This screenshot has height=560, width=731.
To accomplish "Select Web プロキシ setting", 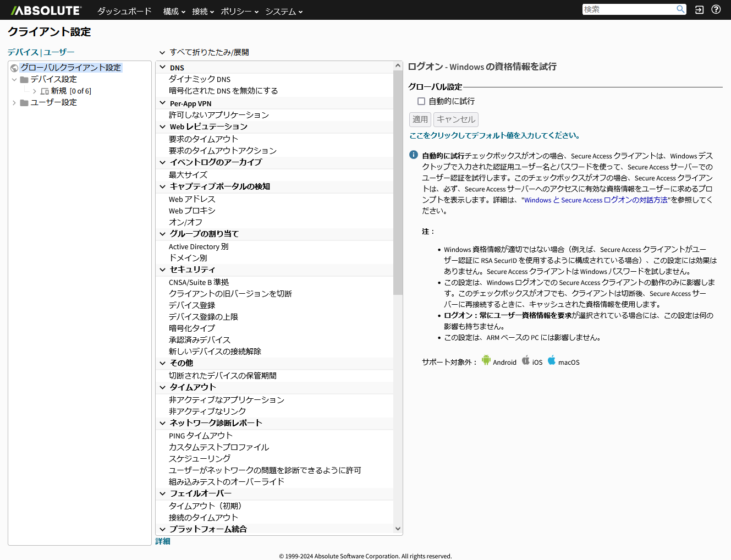I will [192, 211].
